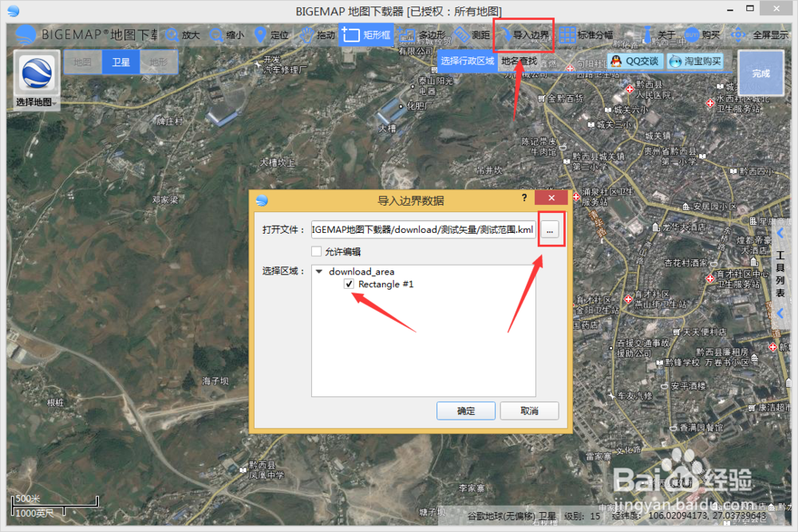Expand the 工具列表 side panel

pos(780,274)
